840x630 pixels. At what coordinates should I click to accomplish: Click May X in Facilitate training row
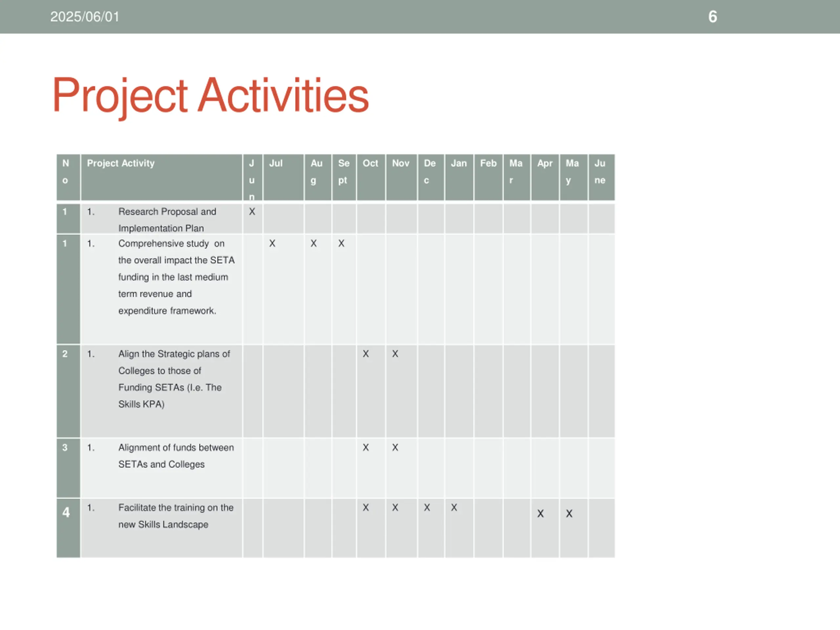point(569,514)
